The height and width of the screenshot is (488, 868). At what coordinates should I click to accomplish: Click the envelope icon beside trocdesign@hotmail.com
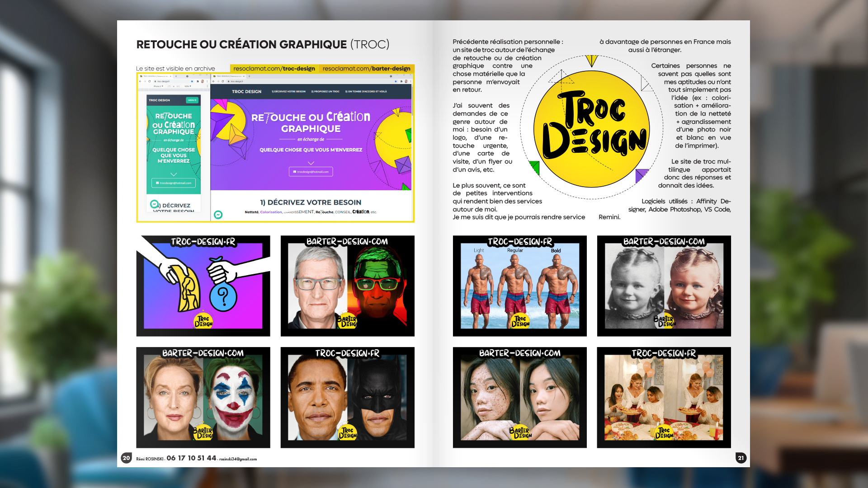click(x=295, y=172)
